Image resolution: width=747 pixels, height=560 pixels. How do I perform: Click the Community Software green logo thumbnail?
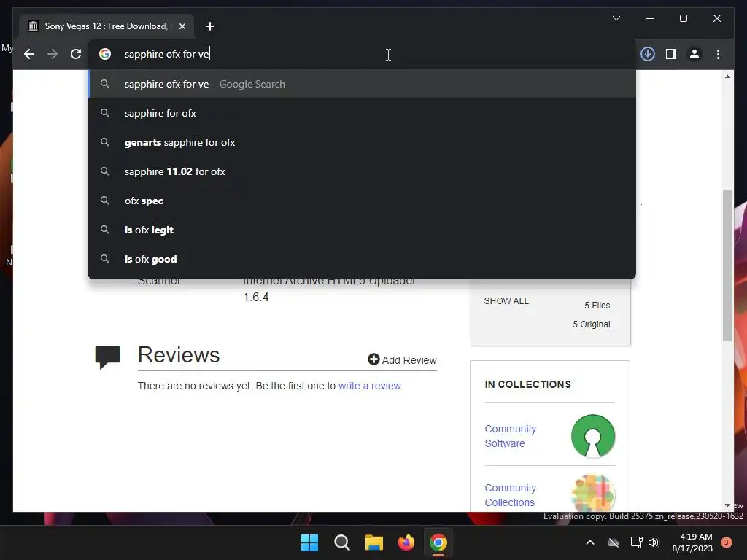[593, 436]
